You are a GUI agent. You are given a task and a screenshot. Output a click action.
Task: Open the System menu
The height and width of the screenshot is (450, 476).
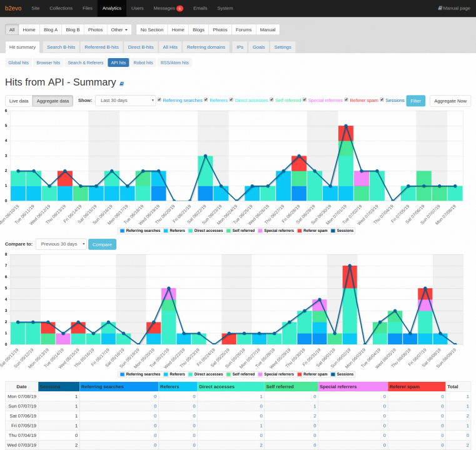point(225,8)
